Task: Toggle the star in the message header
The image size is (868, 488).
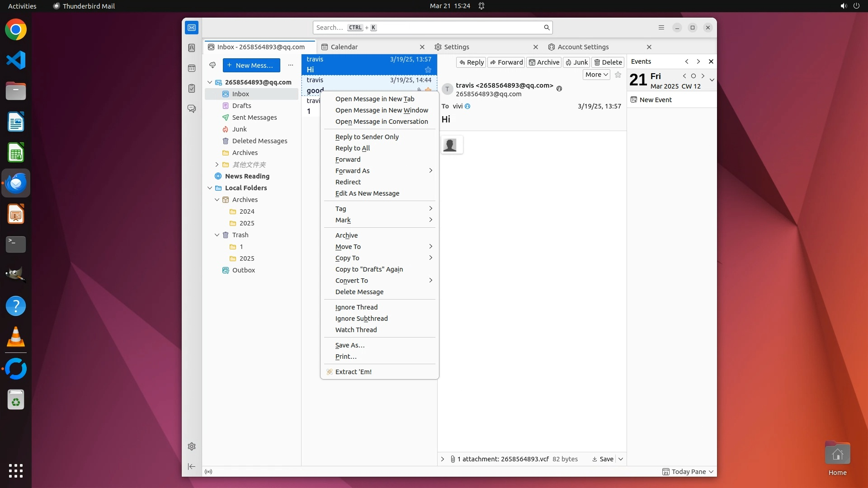Action: (618, 75)
